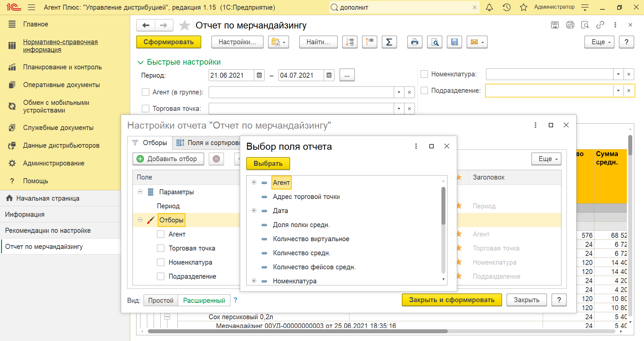Open calendar for end date 04.07.2021
The image size is (644, 341).
[x=329, y=75]
